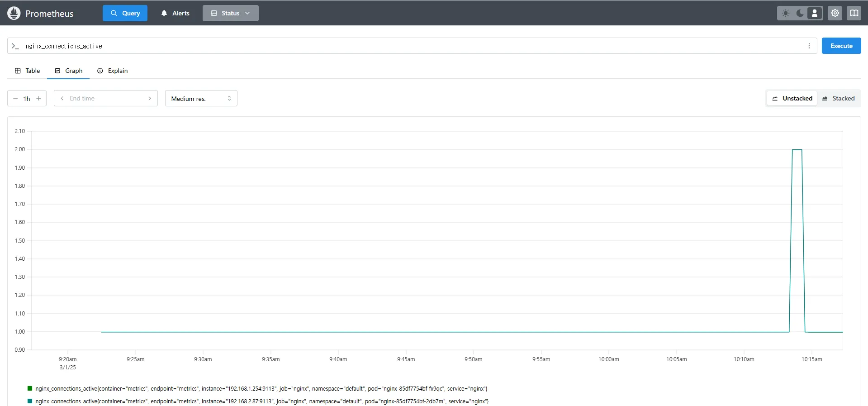Open the Query page
This screenshot has width=868, height=406.
125,13
